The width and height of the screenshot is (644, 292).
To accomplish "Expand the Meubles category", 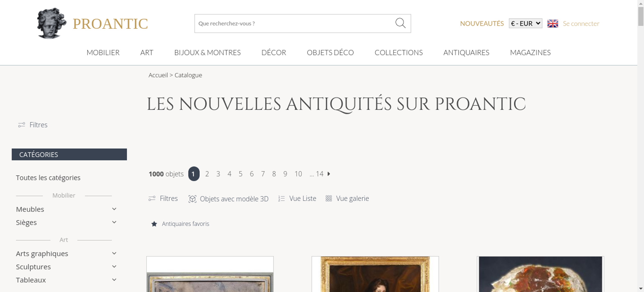I will click(x=114, y=209).
